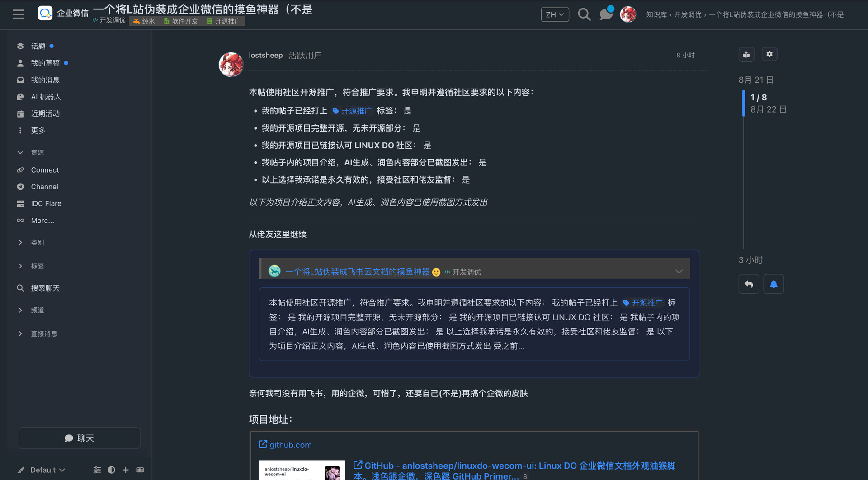This screenshot has height=480, width=868.
Task: Click the 聊天 button
Action: click(79, 438)
